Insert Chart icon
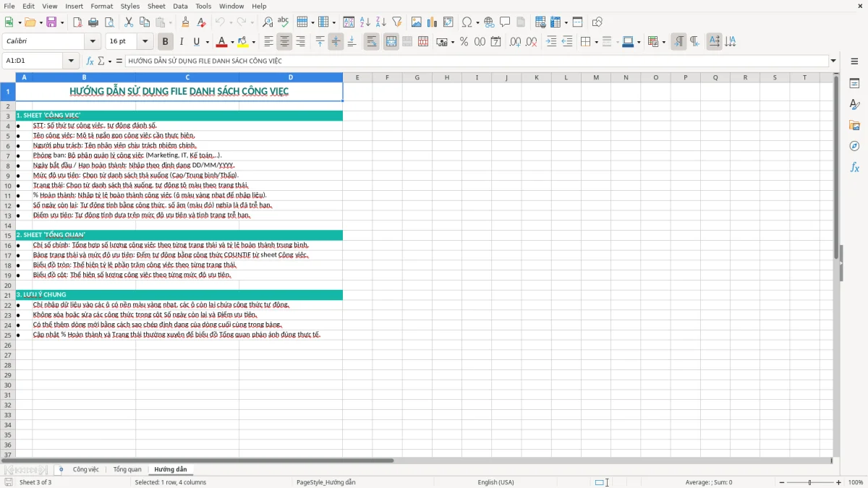Screen dimensions: 868x488 pos(433,22)
